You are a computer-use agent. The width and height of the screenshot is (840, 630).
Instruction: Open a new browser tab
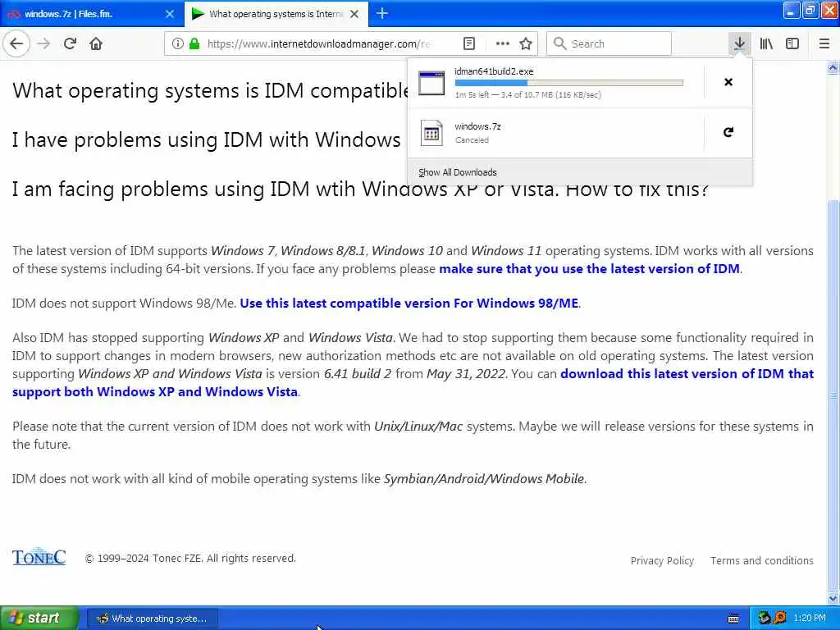(x=382, y=13)
